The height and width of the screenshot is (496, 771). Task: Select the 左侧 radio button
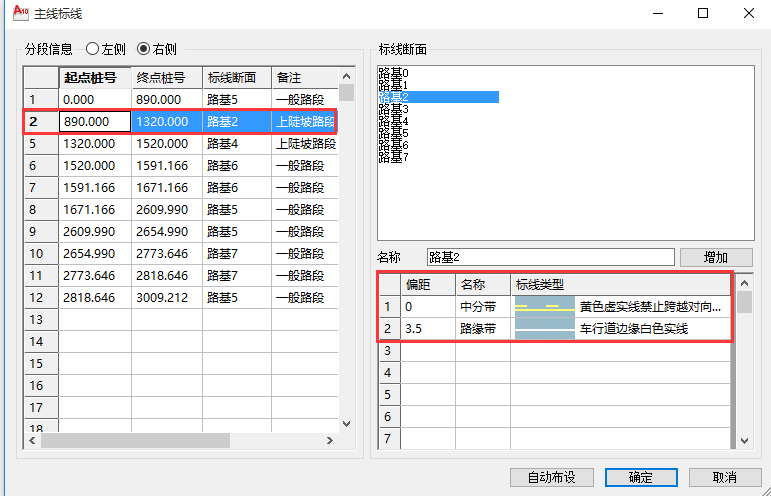(93, 48)
